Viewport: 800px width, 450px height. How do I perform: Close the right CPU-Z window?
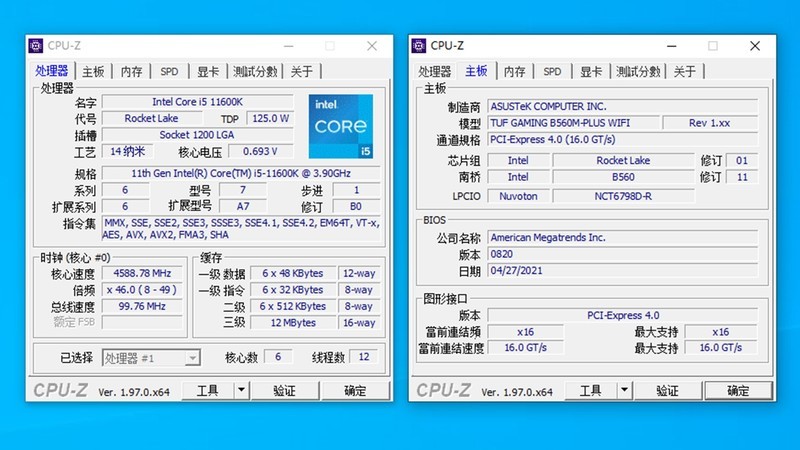coord(755,46)
